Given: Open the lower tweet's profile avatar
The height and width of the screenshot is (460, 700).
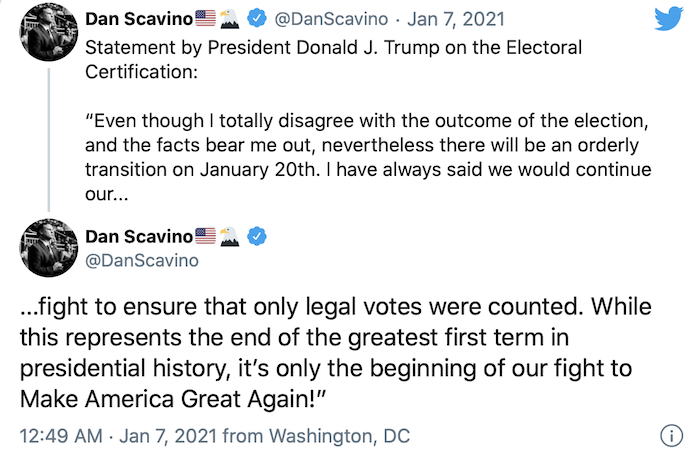Looking at the screenshot, I should click(x=49, y=248).
